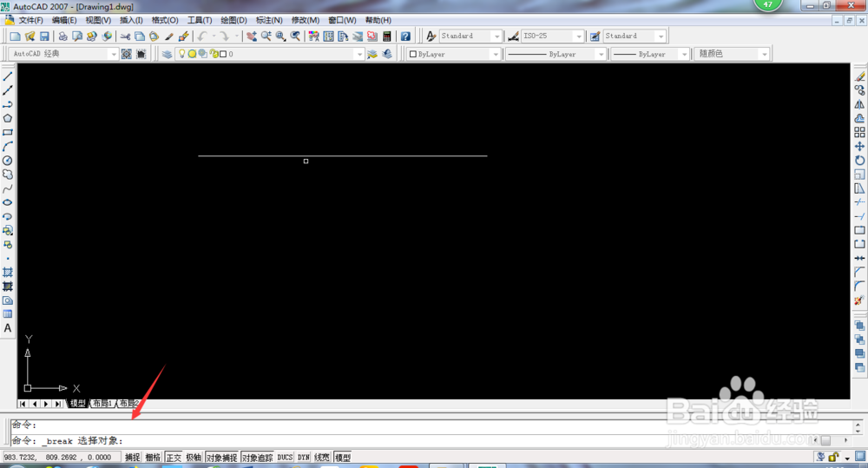
Task: Select the Rectangle draw tool
Action: coord(8,132)
